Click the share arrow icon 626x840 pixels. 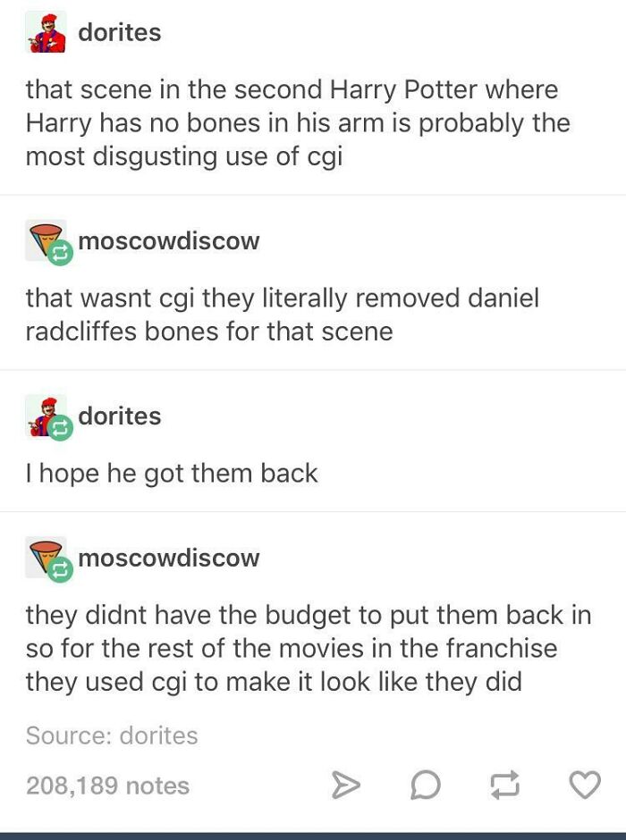tap(346, 785)
